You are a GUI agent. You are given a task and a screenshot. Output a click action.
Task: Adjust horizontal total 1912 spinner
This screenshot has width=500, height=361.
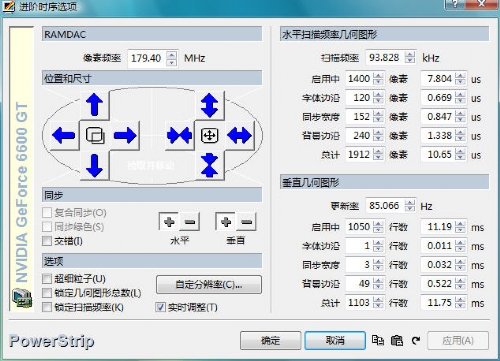(378, 154)
